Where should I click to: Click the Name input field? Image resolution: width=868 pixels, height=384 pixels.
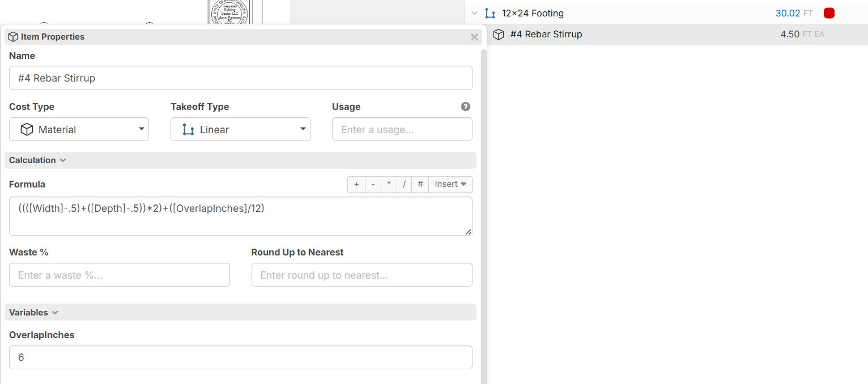point(240,78)
